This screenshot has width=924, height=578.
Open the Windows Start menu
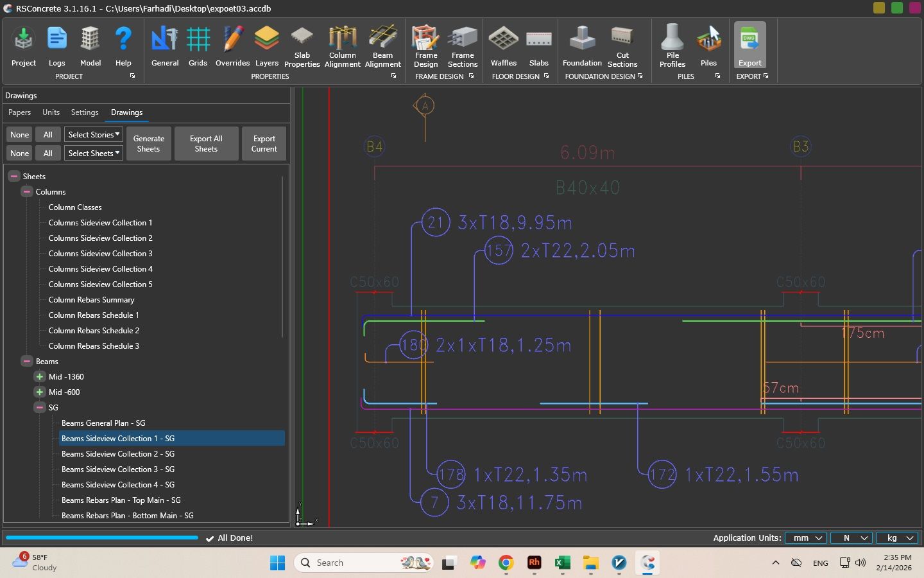[277, 563]
